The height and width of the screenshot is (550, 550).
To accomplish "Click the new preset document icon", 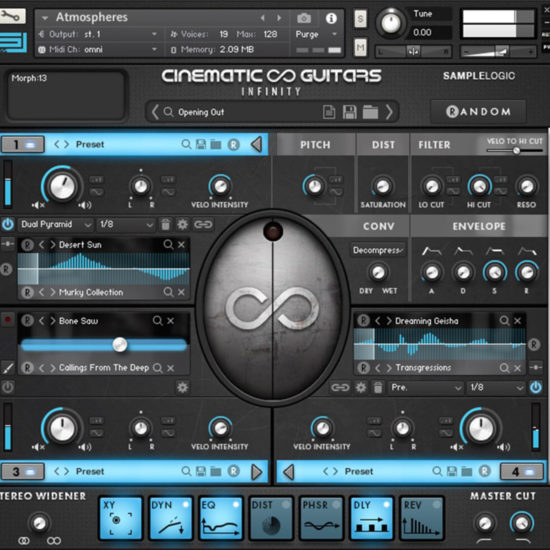I will click(329, 112).
